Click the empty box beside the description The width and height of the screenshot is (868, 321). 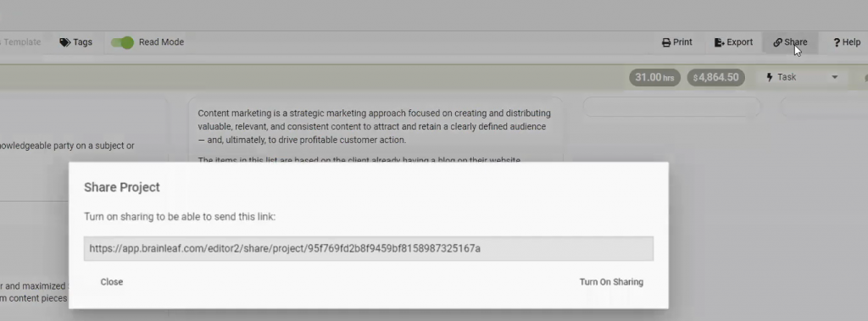pos(671,107)
